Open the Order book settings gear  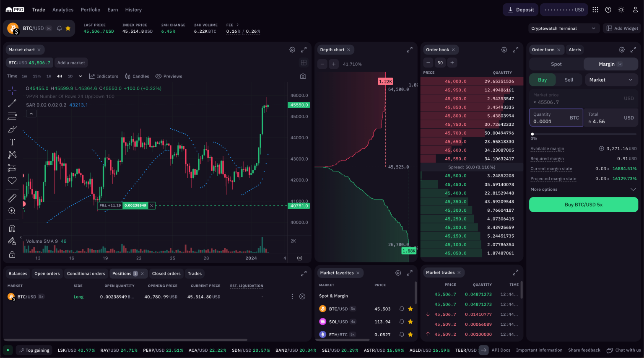click(504, 49)
